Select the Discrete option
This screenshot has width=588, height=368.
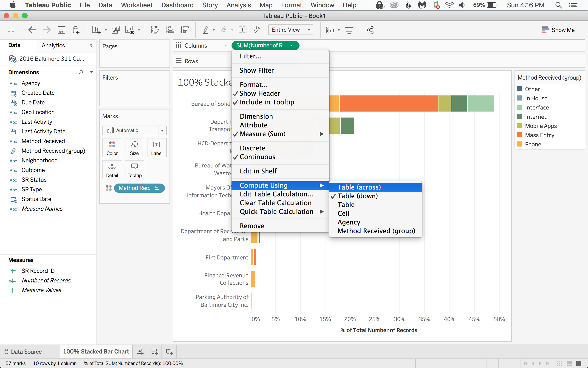coord(280,148)
